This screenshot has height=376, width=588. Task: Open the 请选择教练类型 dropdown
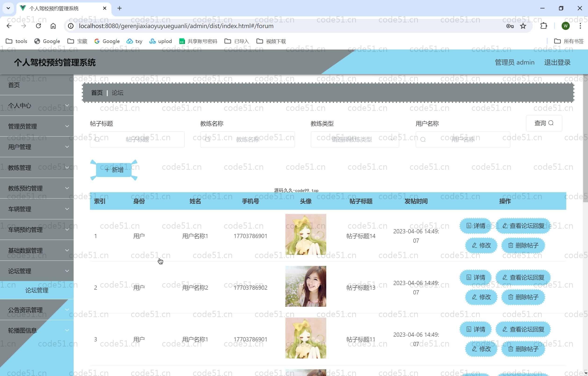coord(355,140)
